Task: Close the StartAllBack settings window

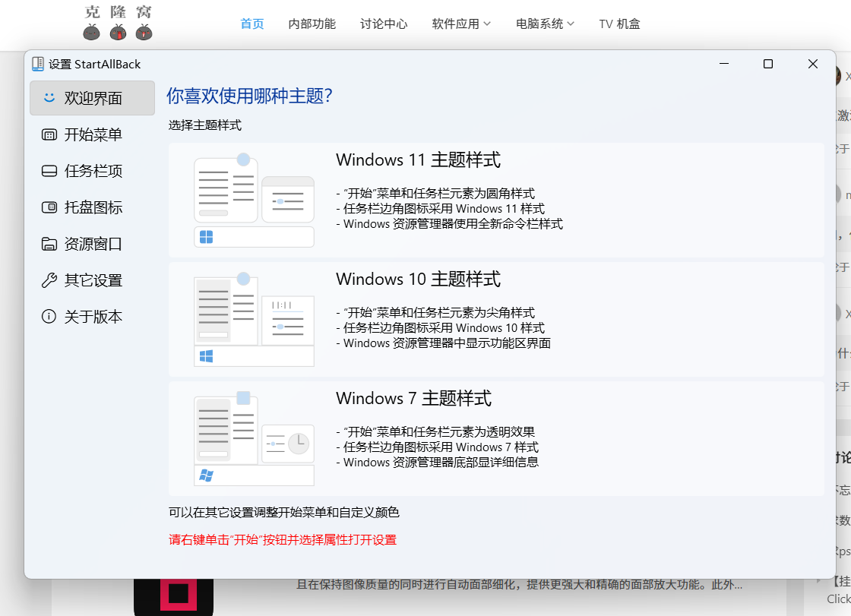Action: point(812,64)
